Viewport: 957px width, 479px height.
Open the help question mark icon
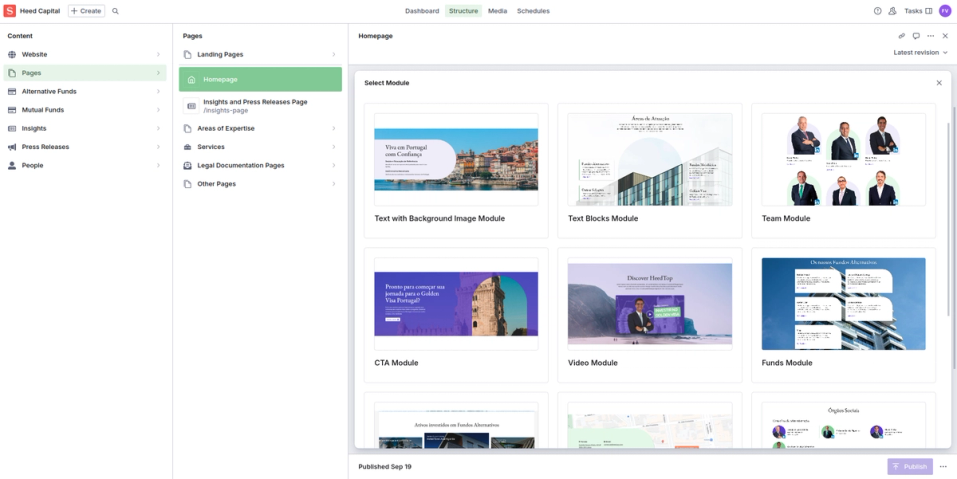click(878, 11)
